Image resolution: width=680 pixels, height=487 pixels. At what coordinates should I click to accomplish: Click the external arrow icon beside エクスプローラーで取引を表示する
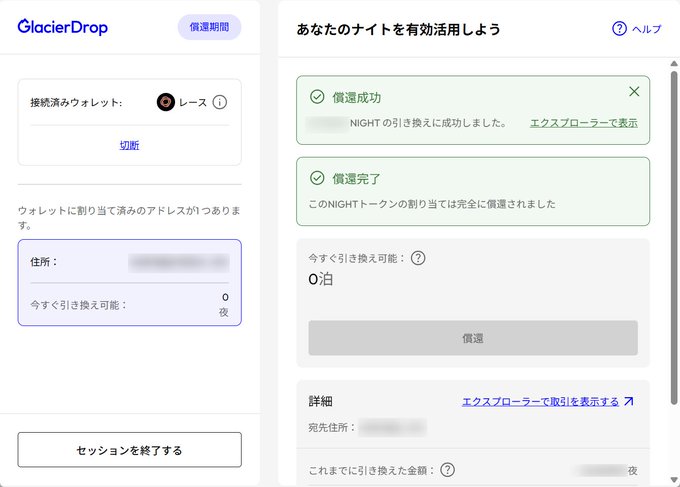click(629, 401)
